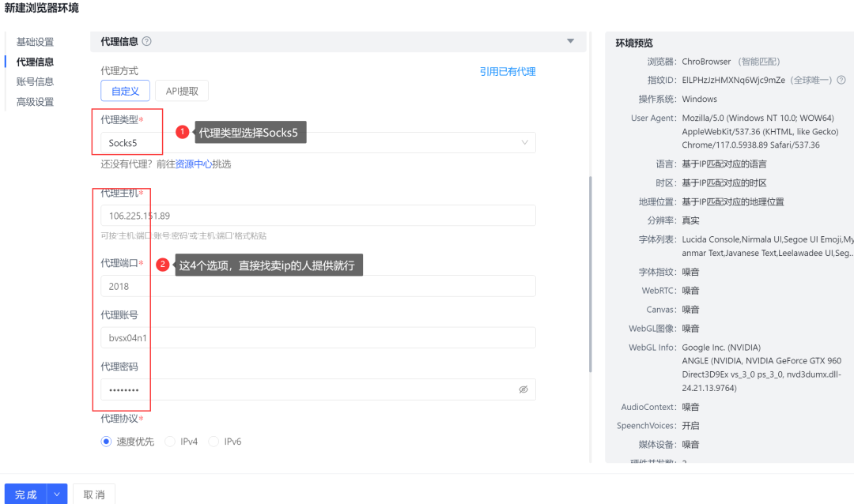Image resolution: width=854 pixels, height=504 pixels.
Task: Click the 引用已有代理 link
Action: [507, 70]
